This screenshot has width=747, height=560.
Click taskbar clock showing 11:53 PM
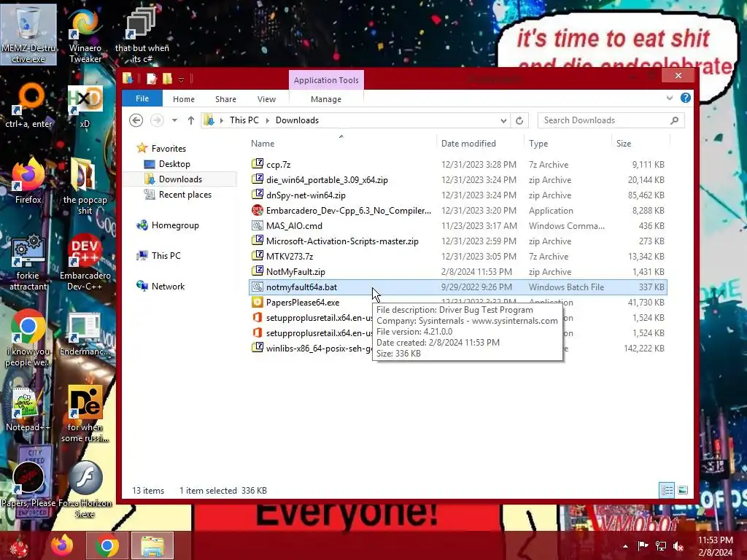[x=715, y=545]
